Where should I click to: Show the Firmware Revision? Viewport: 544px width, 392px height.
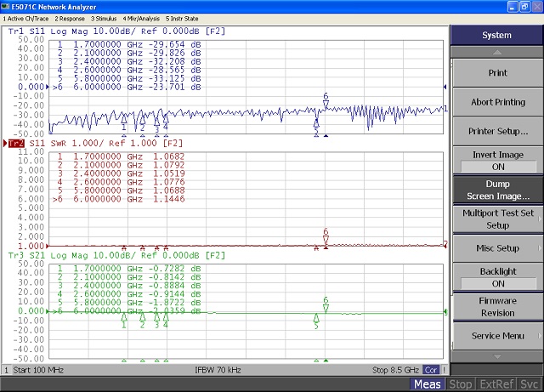click(x=497, y=307)
